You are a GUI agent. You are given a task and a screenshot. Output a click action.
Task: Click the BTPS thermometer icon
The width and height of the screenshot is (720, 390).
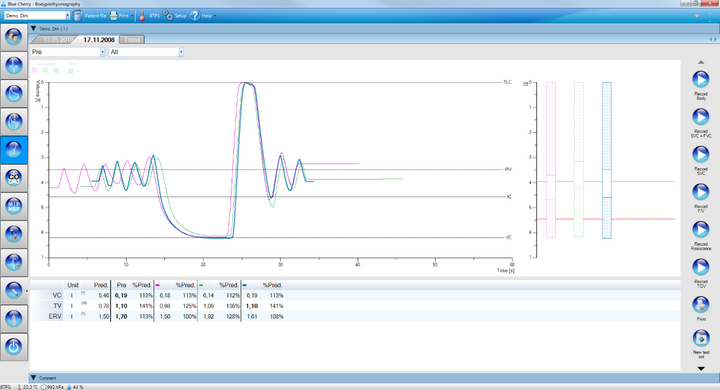tap(142, 16)
